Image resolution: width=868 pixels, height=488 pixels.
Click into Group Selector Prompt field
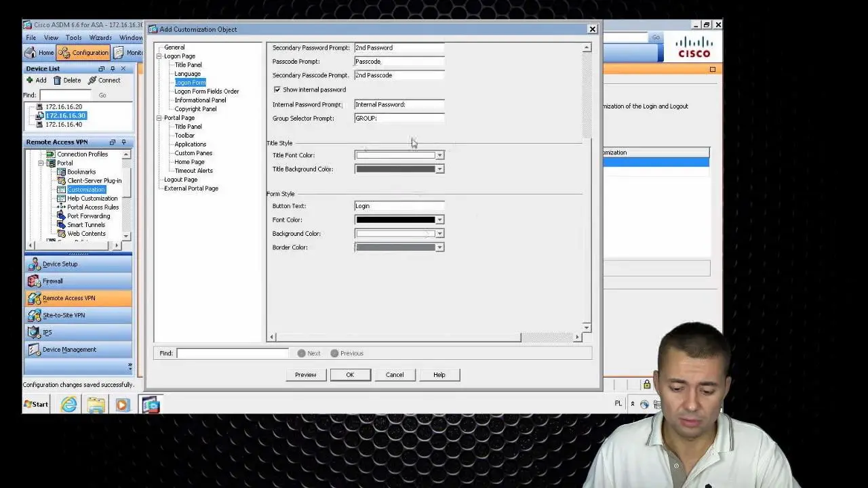click(399, 118)
